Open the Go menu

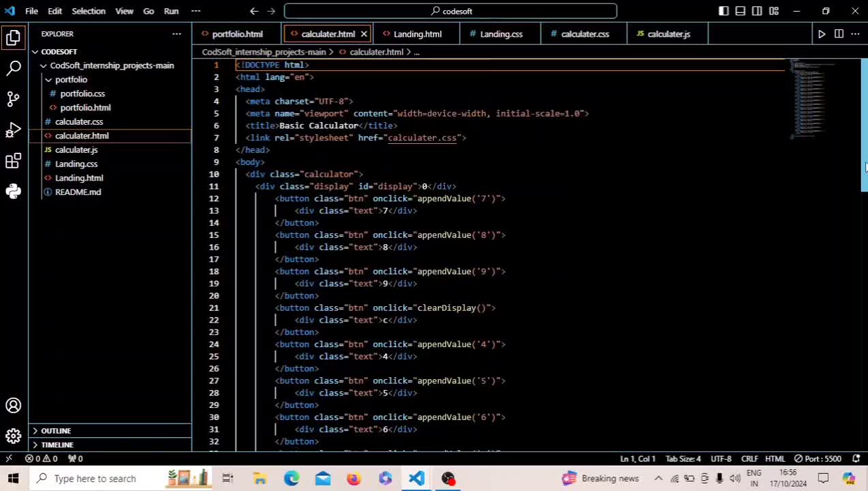pyautogui.click(x=149, y=11)
